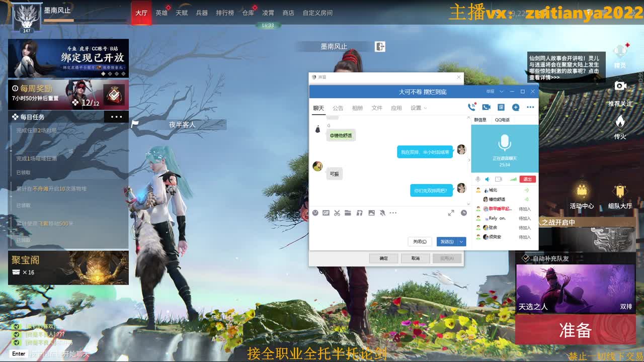Mute the microphone in the voice chat panel
This screenshot has width=644, height=362.
pos(477,179)
